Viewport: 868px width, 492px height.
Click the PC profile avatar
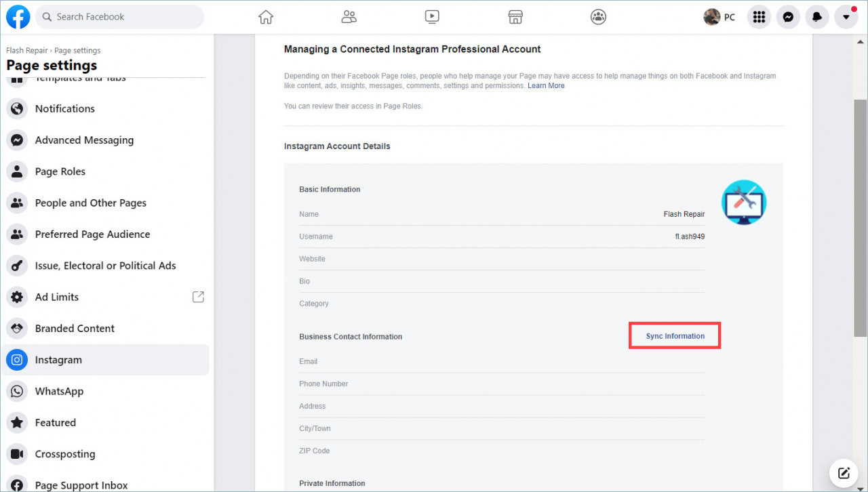(712, 17)
